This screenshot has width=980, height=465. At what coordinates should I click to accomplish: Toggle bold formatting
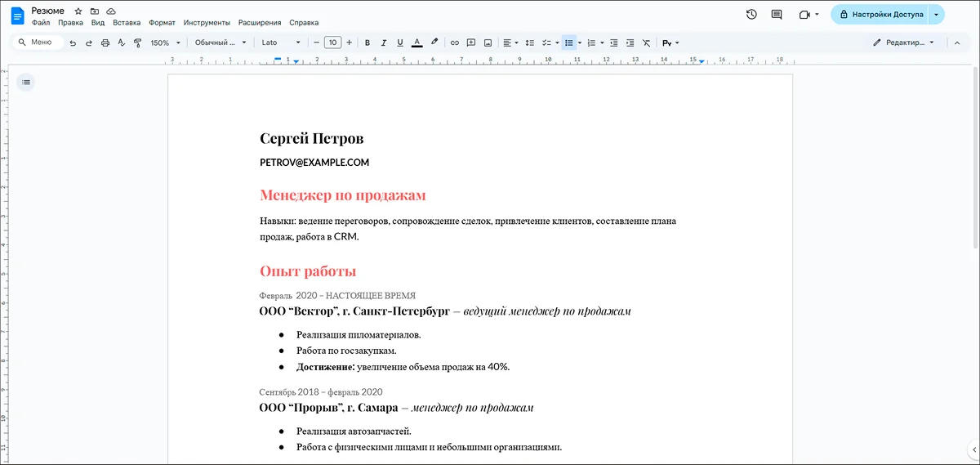(x=367, y=42)
